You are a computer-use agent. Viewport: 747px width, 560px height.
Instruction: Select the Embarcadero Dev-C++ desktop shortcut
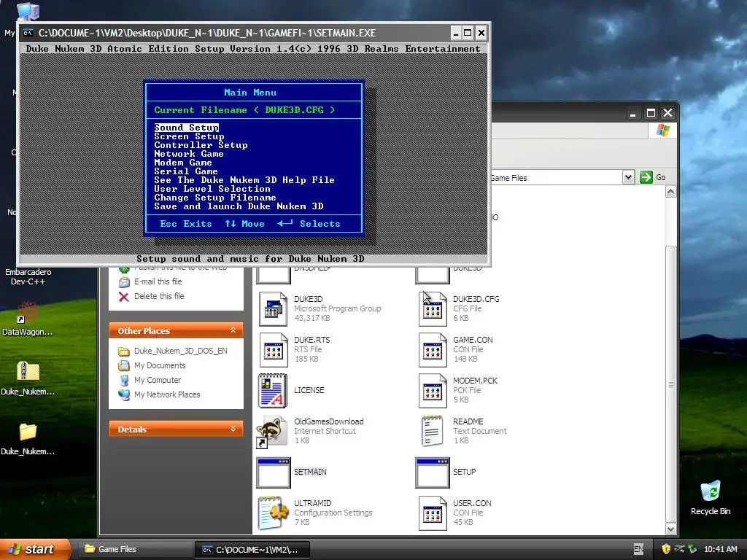click(28, 276)
